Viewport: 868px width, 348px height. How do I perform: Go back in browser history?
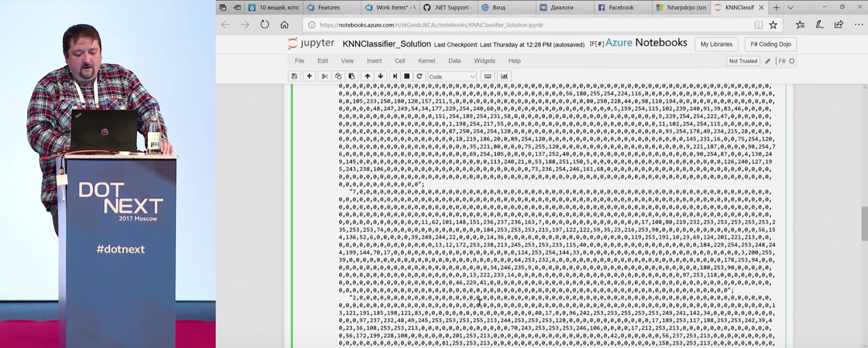225,24
